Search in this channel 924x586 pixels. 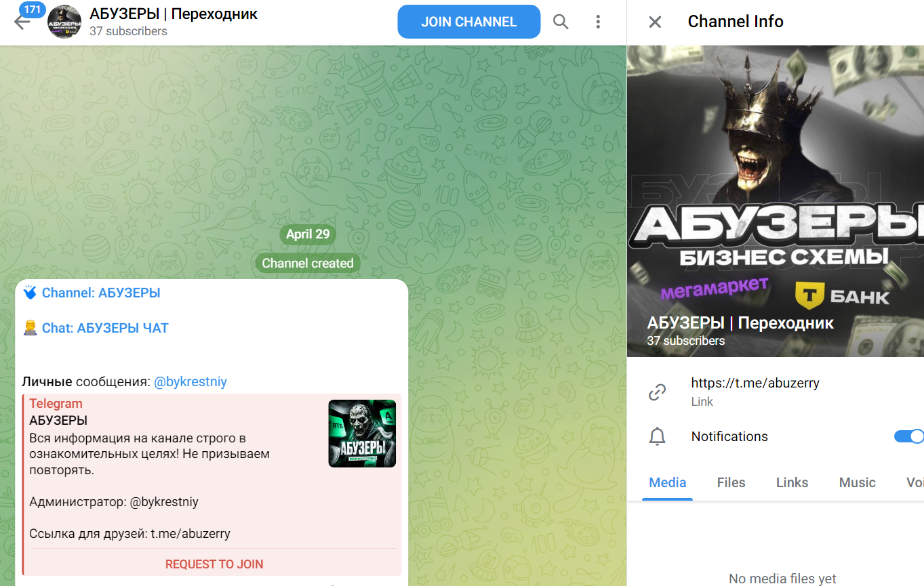(561, 22)
